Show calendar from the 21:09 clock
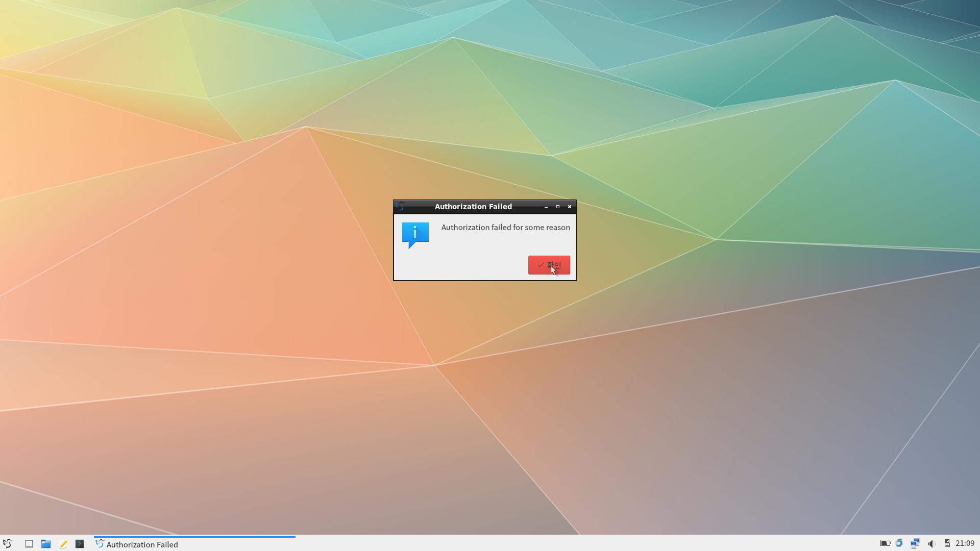This screenshot has height=551, width=980. (965, 543)
